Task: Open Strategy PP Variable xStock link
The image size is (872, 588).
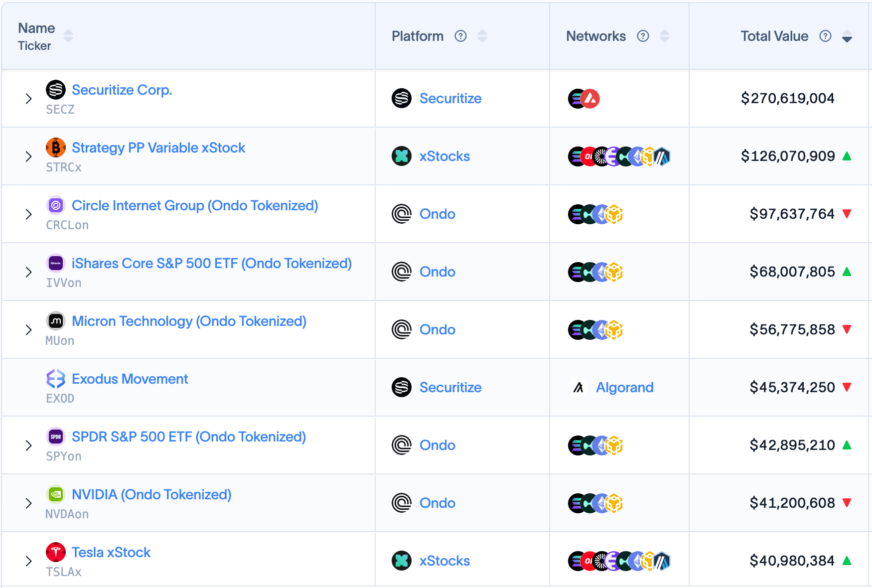Action: [158, 147]
